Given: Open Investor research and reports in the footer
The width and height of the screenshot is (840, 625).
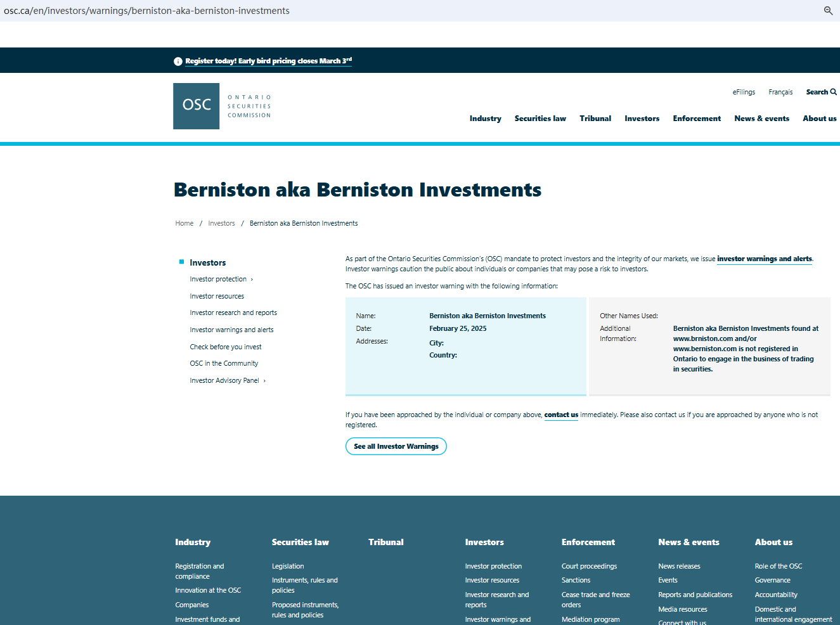Looking at the screenshot, I should (x=497, y=600).
